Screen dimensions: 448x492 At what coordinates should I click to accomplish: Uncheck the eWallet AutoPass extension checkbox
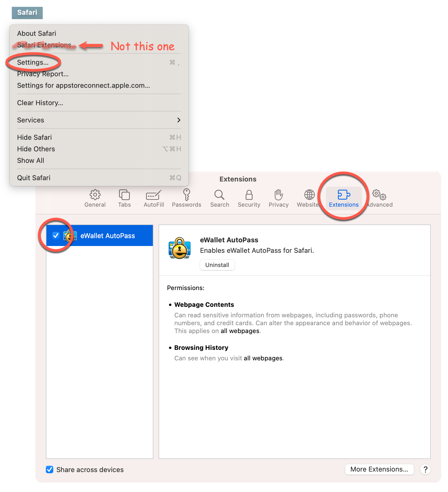[x=56, y=236]
